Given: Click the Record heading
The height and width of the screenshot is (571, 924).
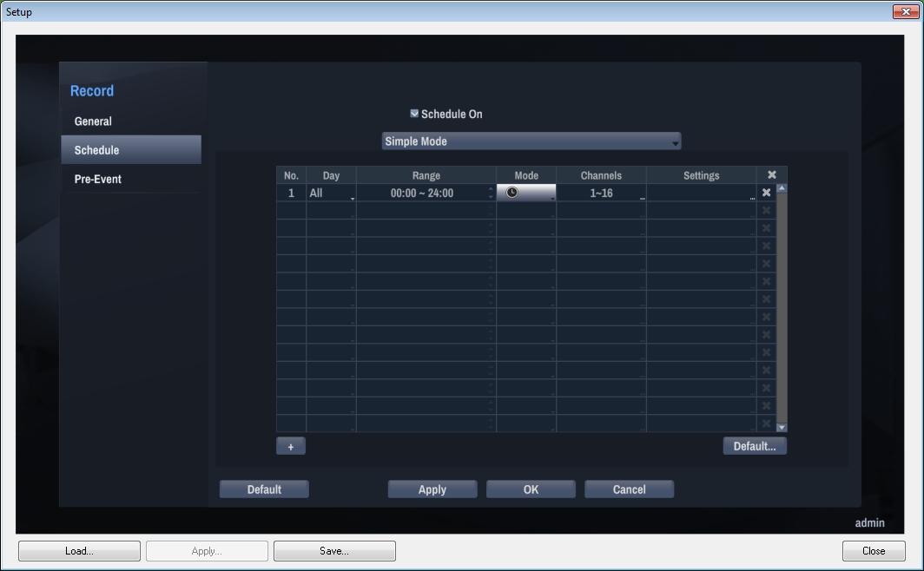Looking at the screenshot, I should click(x=92, y=90).
